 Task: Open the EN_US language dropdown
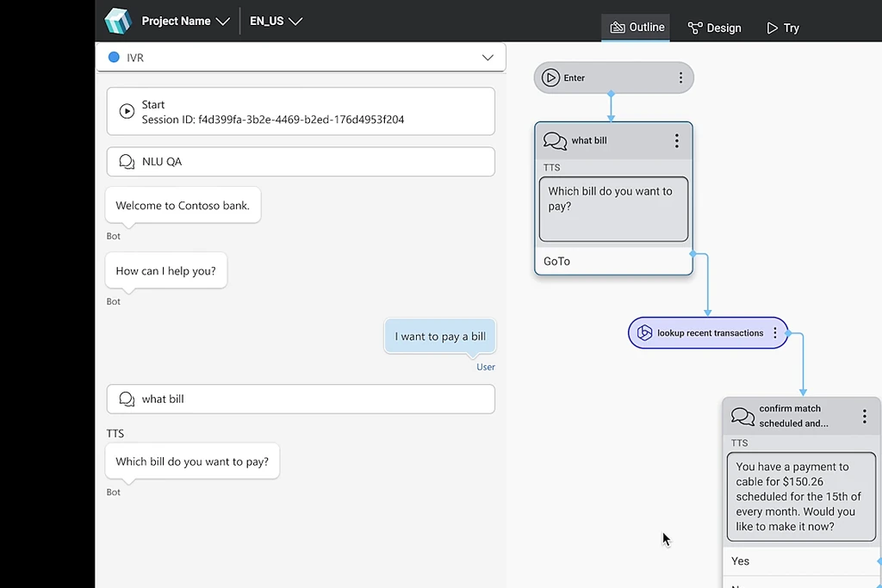276,21
